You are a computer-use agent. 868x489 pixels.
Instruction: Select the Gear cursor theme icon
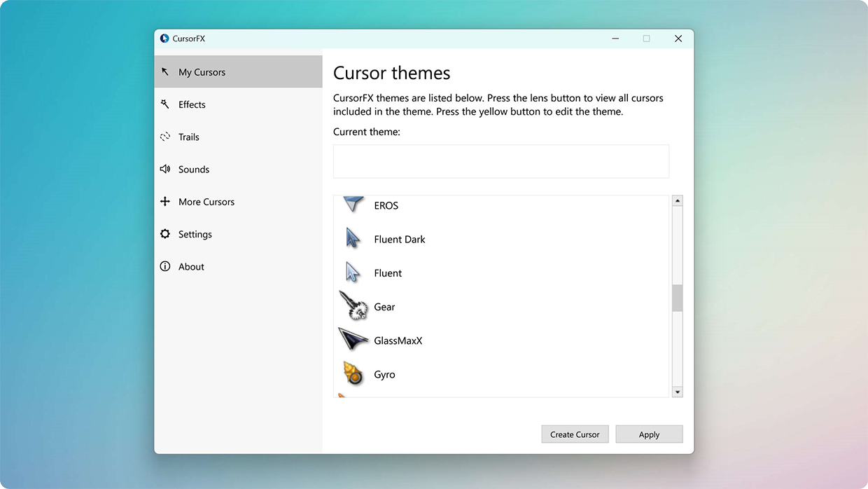pyautogui.click(x=353, y=305)
